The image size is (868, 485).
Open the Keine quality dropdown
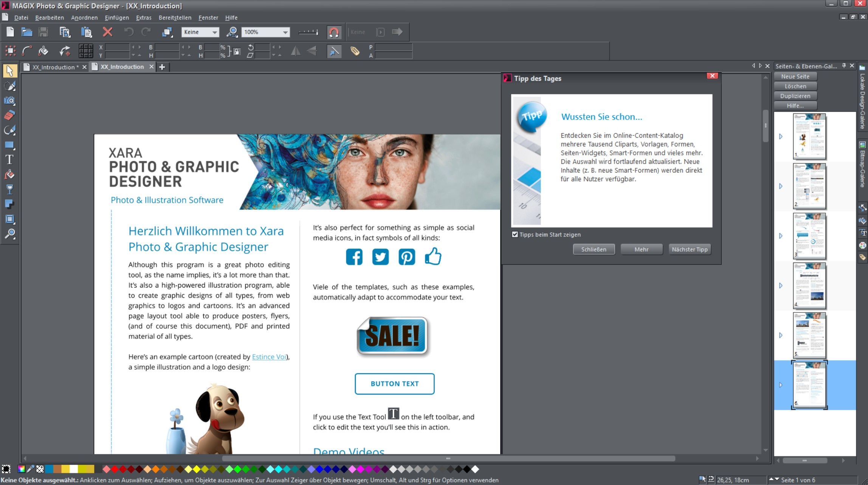coord(200,32)
